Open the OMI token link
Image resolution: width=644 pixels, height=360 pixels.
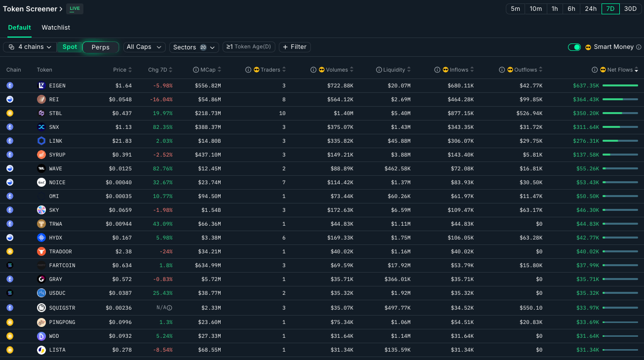pyautogui.click(x=54, y=196)
